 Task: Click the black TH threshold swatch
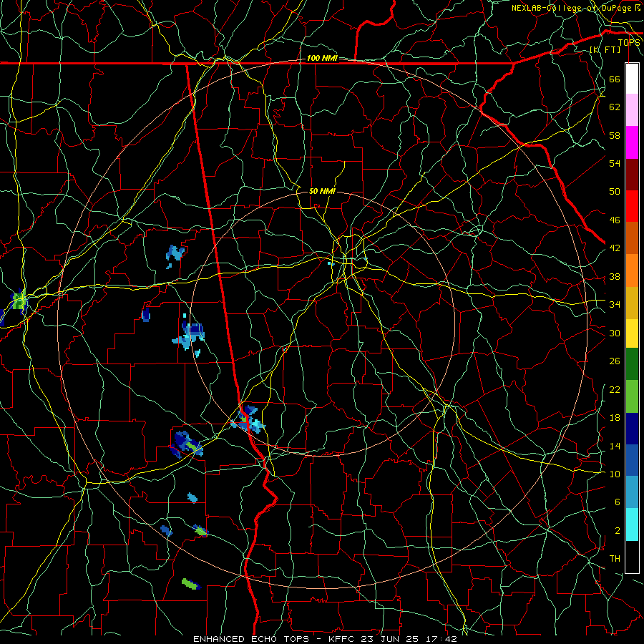[632, 557]
